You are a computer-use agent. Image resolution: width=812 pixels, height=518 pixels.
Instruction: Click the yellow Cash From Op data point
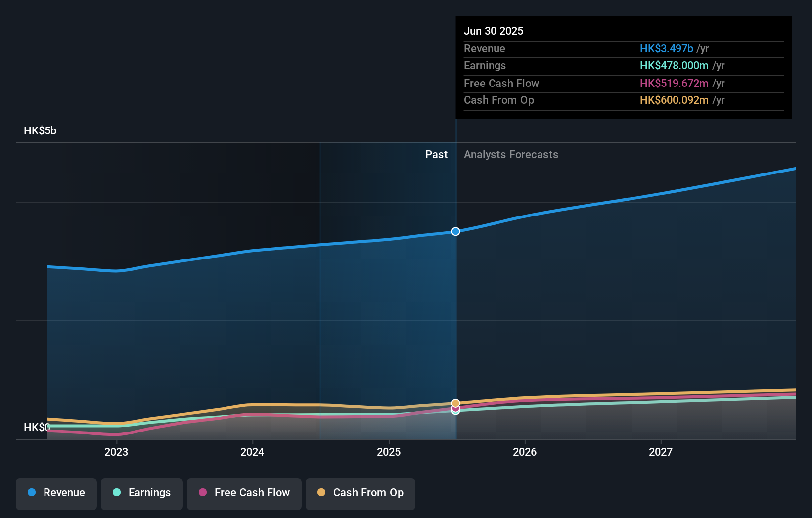click(455, 403)
